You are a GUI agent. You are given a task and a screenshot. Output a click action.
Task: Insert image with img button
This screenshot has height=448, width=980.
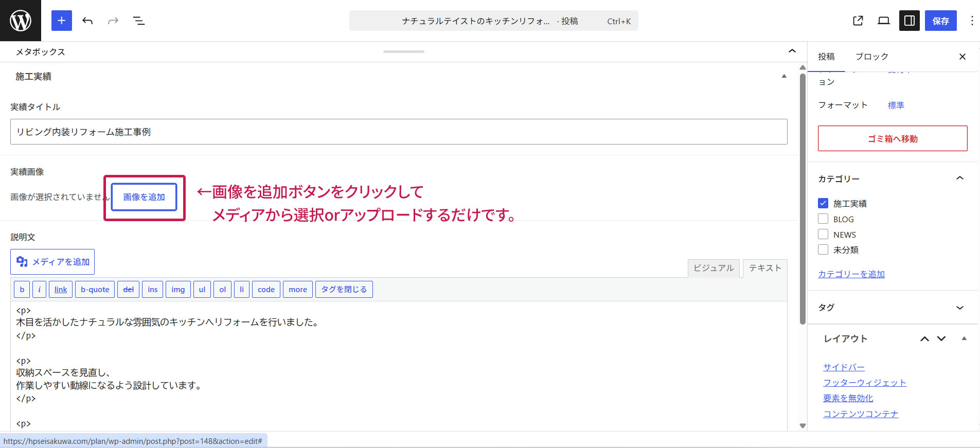pos(178,290)
